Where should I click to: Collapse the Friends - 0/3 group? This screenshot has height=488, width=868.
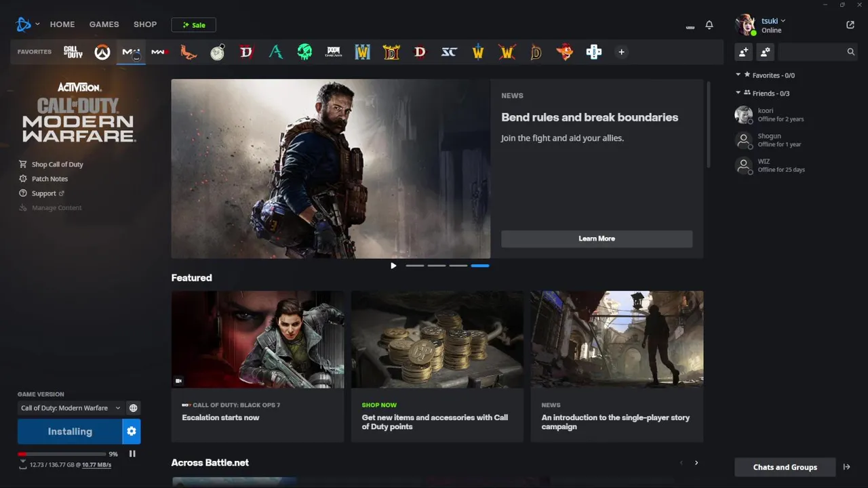point(738,93)
